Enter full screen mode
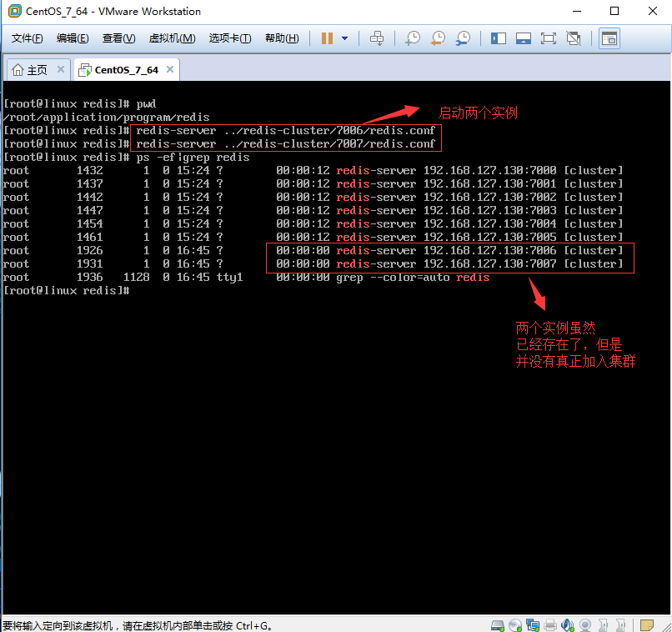The image size is (672, 632). coord(548,38)
